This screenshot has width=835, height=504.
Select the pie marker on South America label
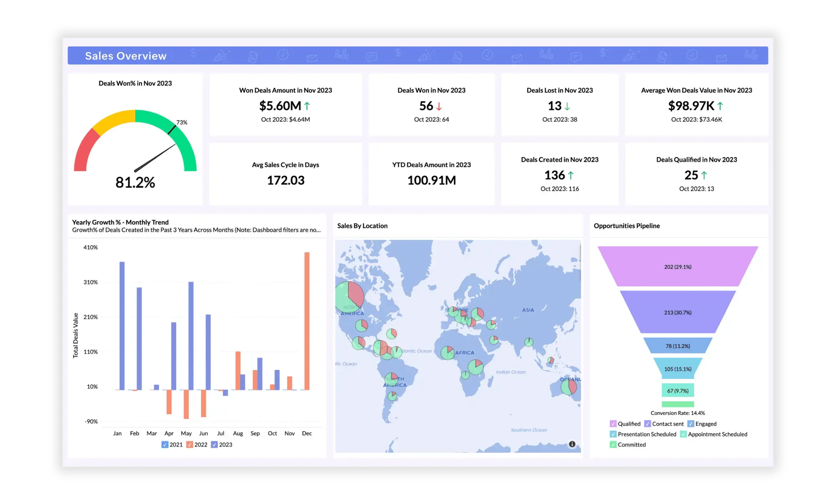click(x=391, y=379)
